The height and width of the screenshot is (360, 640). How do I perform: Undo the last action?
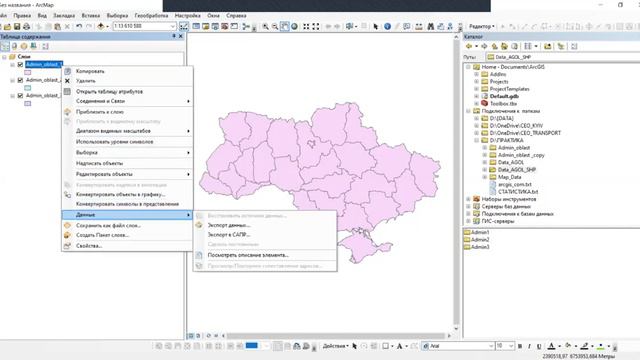pos(79,27)
